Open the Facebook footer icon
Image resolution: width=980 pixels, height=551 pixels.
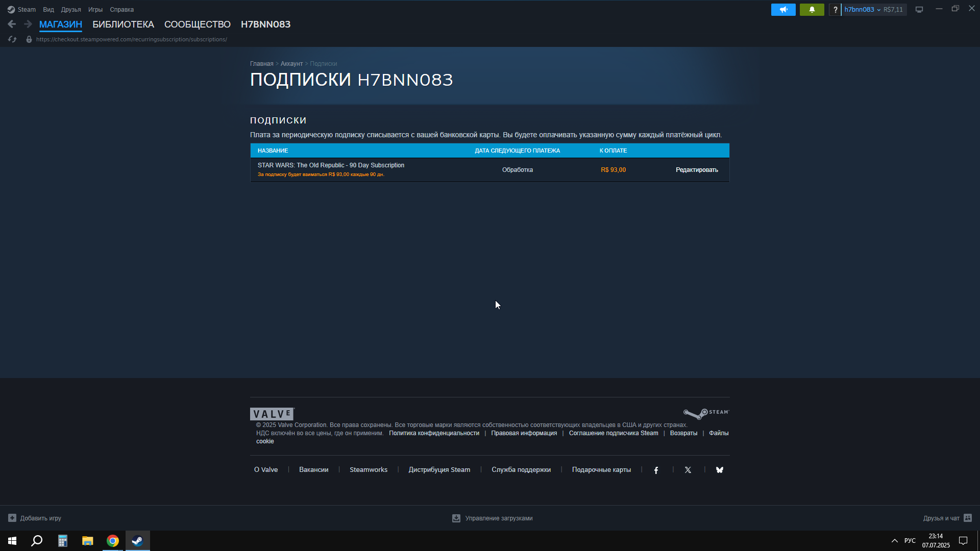[656, 470]
